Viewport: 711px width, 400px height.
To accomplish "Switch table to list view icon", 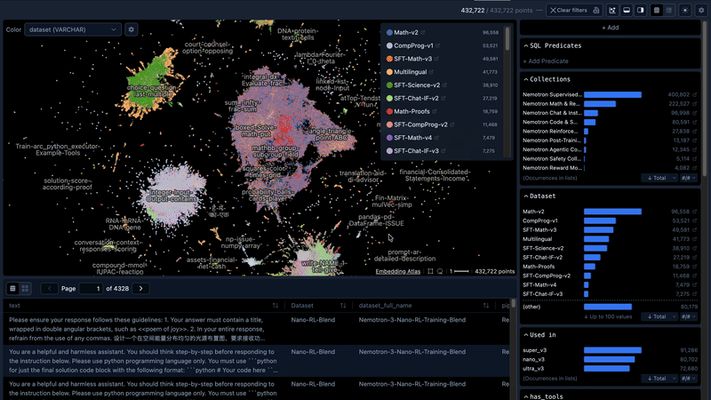I will [x=13, y=288].
